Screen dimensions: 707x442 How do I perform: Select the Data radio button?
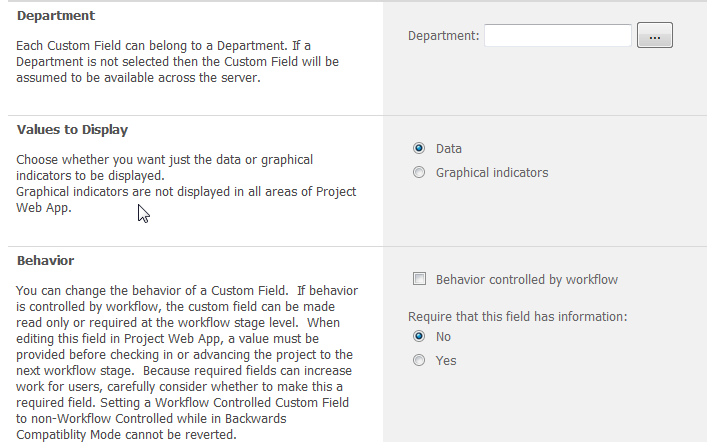tap(419, 148)
